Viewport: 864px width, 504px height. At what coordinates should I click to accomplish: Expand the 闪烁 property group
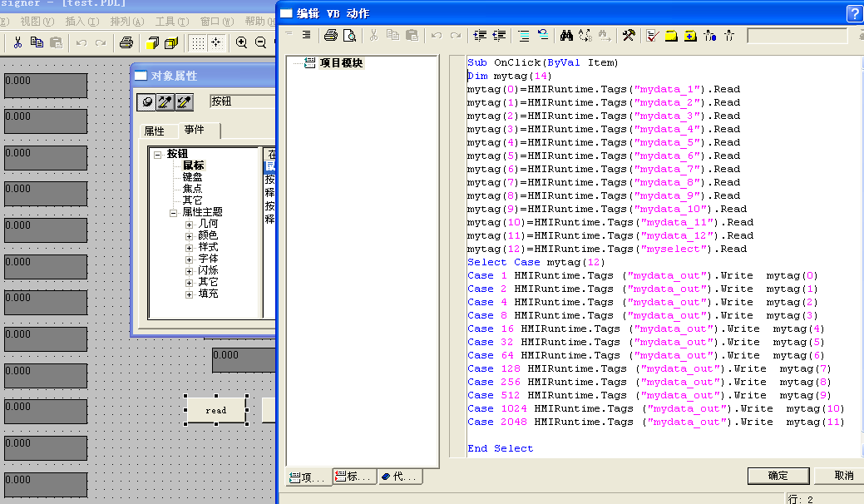click(189, 271)
